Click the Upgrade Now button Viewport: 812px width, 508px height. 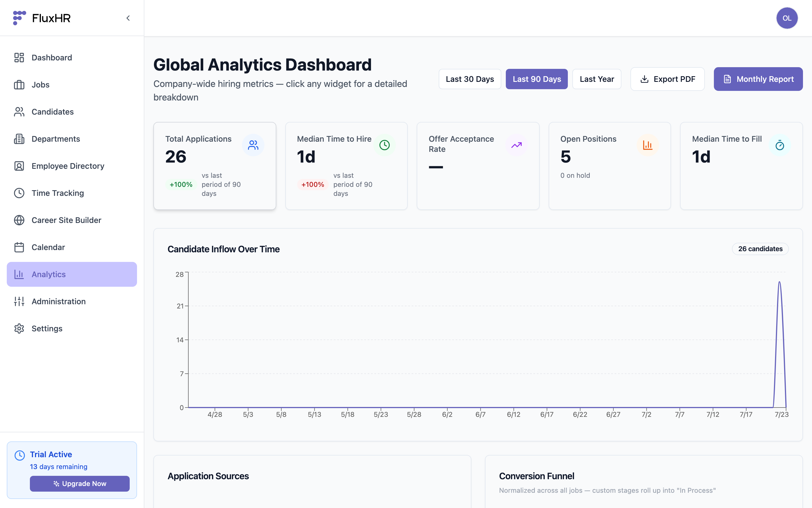point(80,483)
